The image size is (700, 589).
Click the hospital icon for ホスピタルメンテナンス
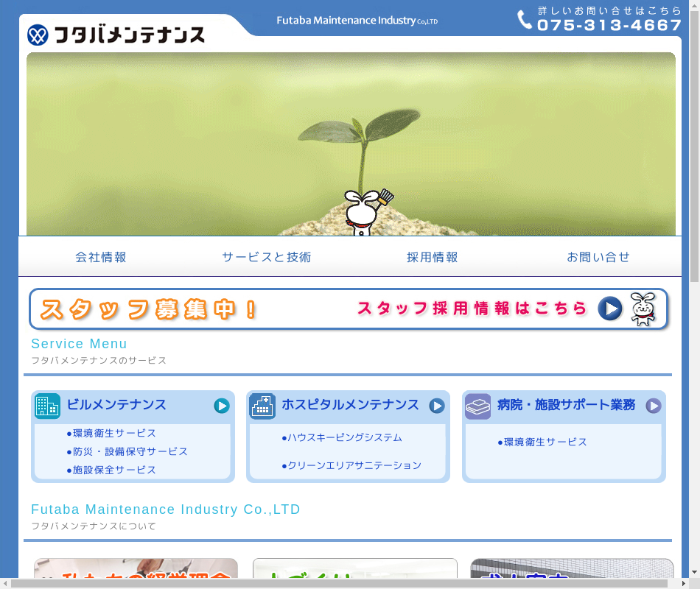(262, 406)
